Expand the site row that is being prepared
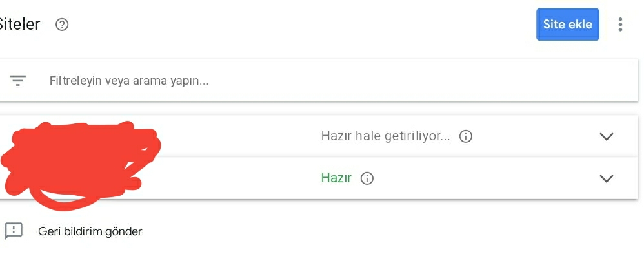This screenshot has width=644, height=254. pos(606,136)
